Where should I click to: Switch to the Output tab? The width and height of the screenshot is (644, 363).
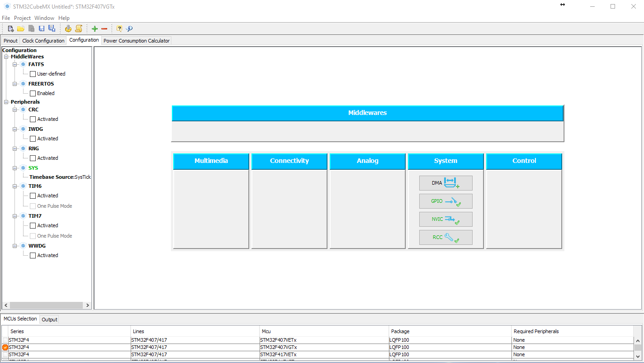(x=49, y=320)
